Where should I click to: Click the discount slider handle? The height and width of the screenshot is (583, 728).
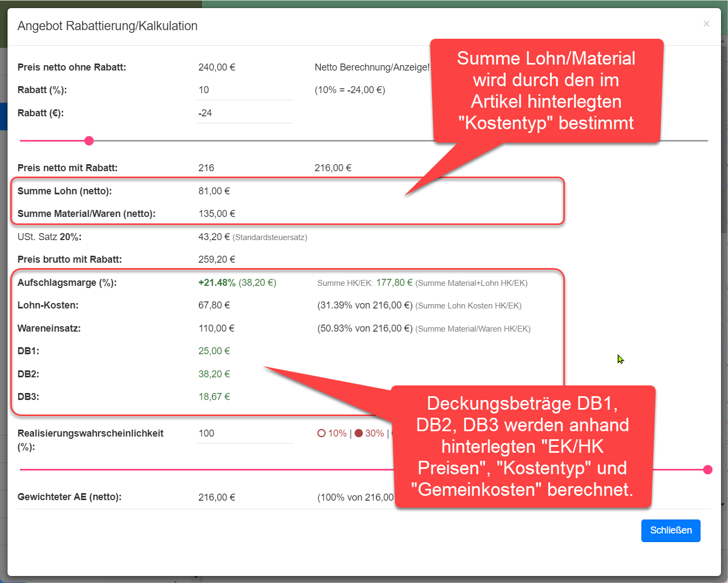pyautogui.click(x=89, y=141)
